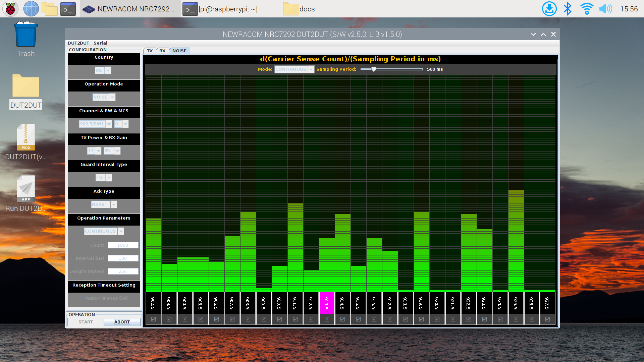The image size is (644, 362).
Task: Click the Count input field
Action: point(123,245)
